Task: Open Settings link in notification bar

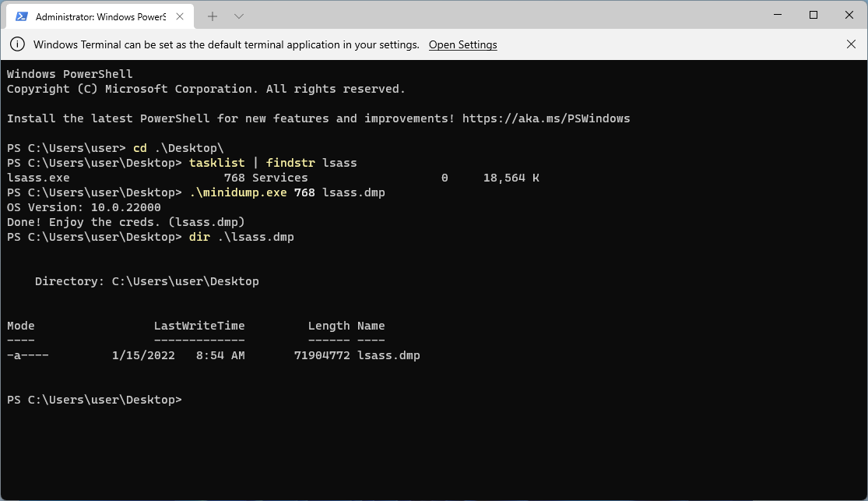Action: point(462,45)
